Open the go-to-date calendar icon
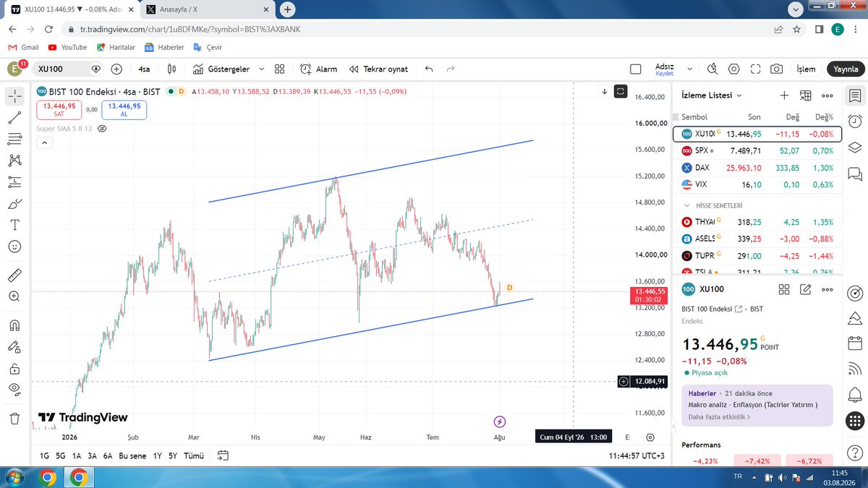868x488 pixels. (223, 455)
